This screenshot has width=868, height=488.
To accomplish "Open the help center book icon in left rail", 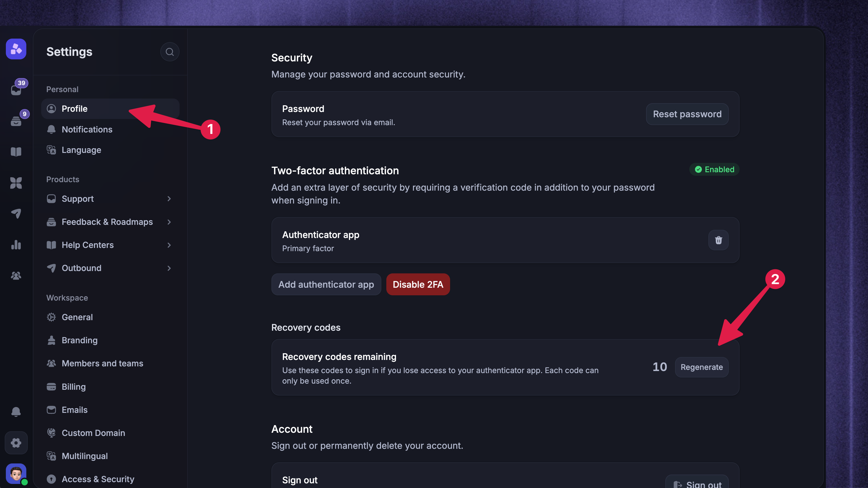I will [x=16, y=151].
